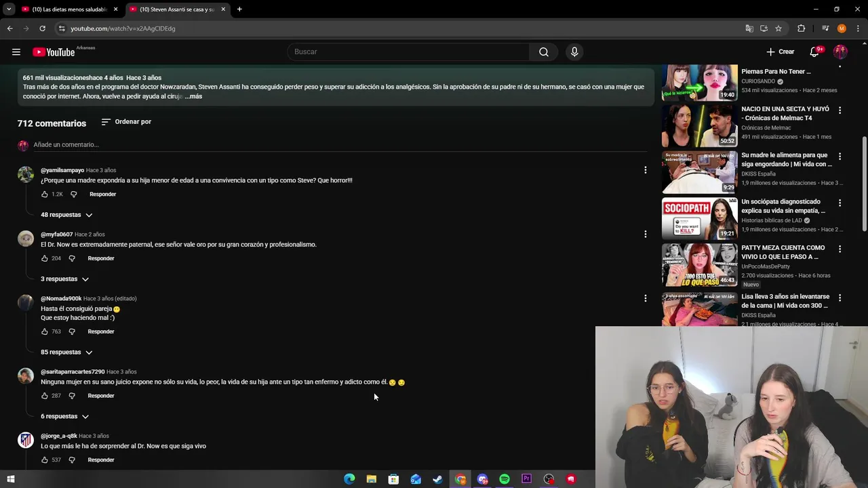Click the URL address bar
Viewport: 868px width, 488px height.
tap(400, 28)
